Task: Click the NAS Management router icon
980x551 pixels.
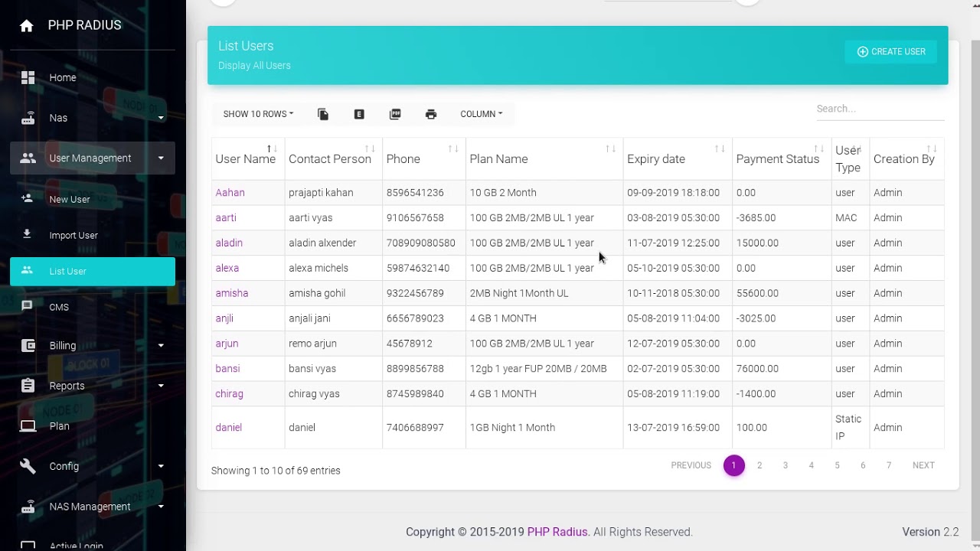Action: click(28, 507)
